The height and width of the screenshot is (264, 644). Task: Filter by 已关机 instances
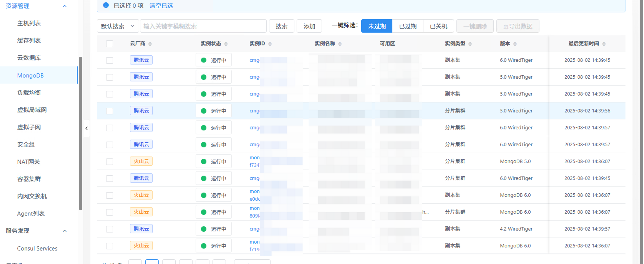(x=438, y=26)
